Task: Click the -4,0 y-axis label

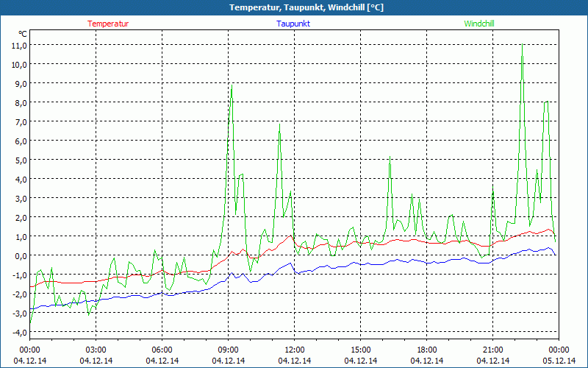Action: coord(18,332)
